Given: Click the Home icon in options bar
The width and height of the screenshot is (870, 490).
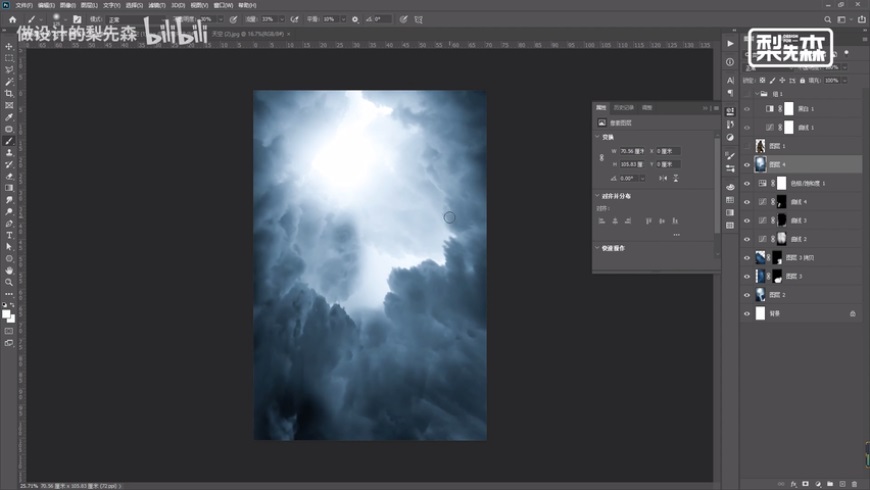Looking at the screenshot, I should (x=12, y=19).
